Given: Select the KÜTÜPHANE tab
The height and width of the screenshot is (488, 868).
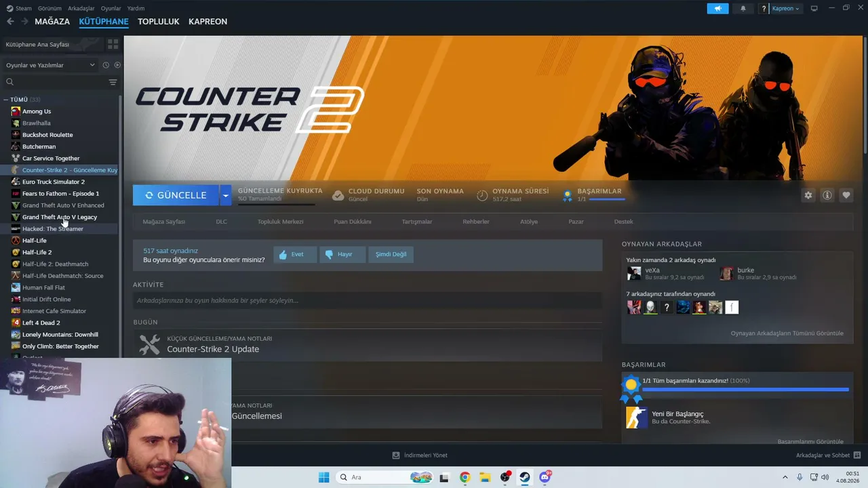Looking at the screenshot, I should click(x=104, y=22).
